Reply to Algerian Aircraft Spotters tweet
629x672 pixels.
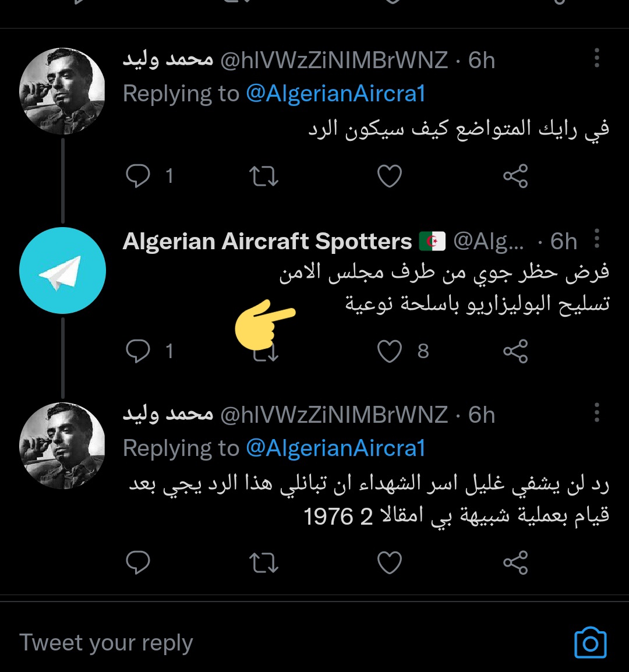[138, 351]
